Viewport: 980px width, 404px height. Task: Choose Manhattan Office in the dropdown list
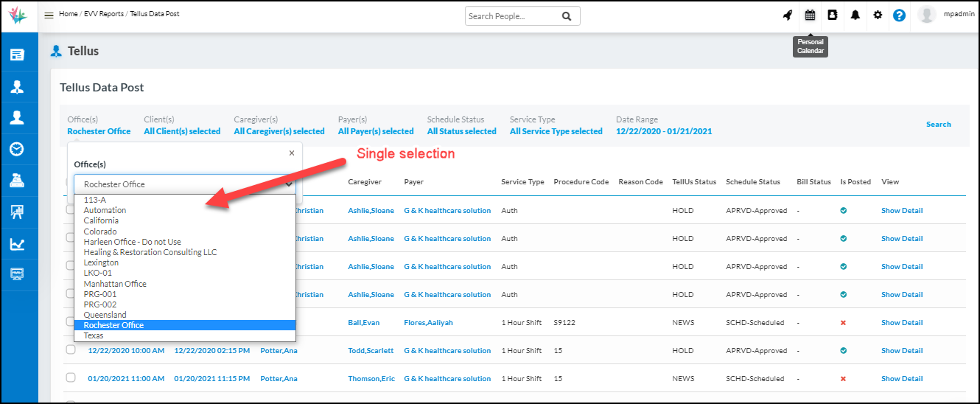115,284
